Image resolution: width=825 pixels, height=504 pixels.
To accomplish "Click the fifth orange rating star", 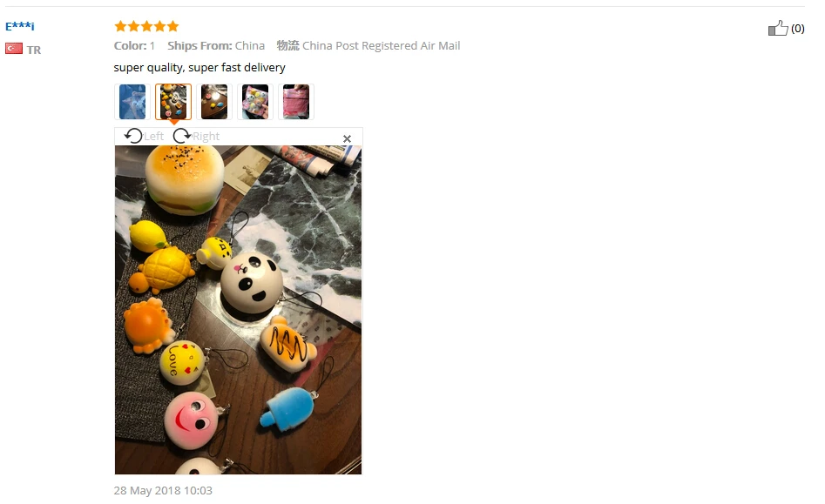I will tap(173, 26).
